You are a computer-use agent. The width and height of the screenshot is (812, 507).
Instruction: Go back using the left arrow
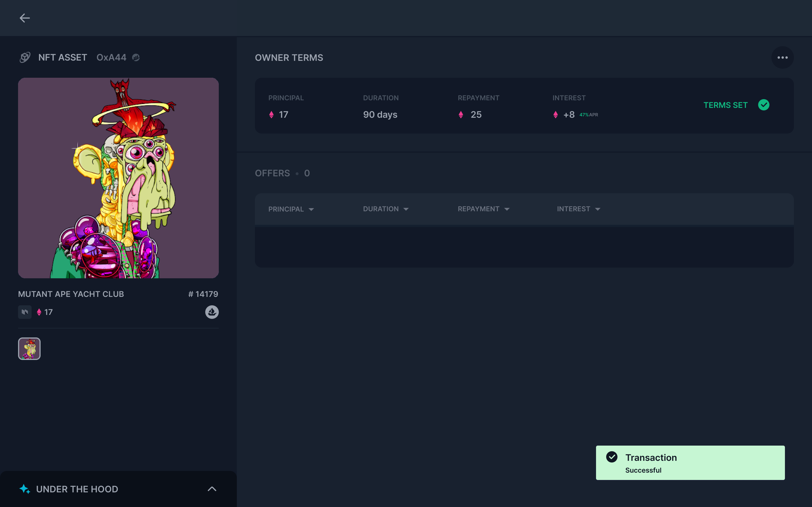[x=25, y=18]
